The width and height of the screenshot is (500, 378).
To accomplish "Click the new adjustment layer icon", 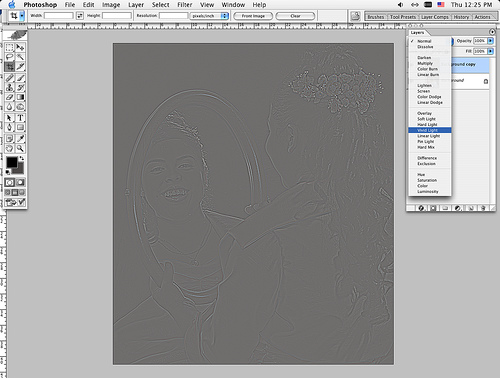I will 458,208.
